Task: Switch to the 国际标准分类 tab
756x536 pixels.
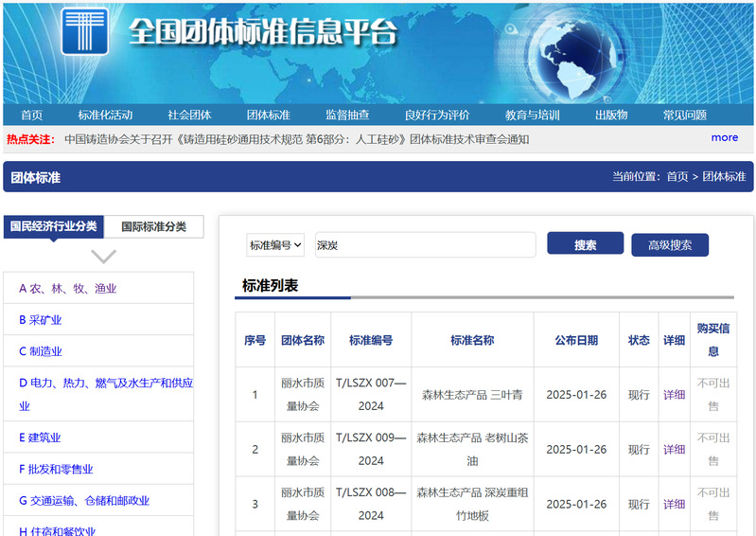Action: click(x=154, y=226)
